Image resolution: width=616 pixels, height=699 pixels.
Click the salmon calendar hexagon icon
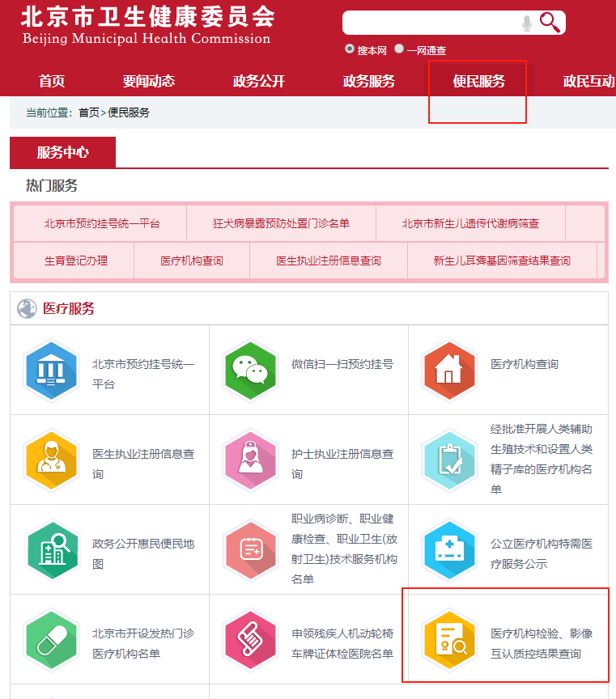click(250, 550)
